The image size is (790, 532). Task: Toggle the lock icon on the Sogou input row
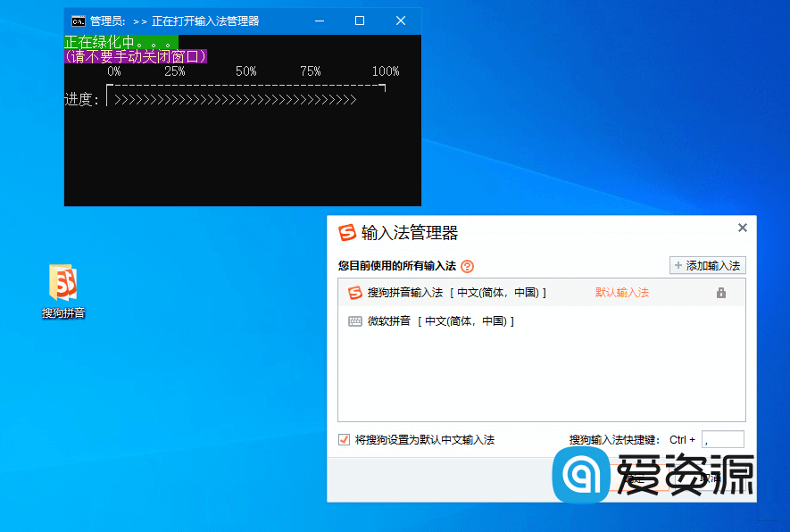[721, 292]
